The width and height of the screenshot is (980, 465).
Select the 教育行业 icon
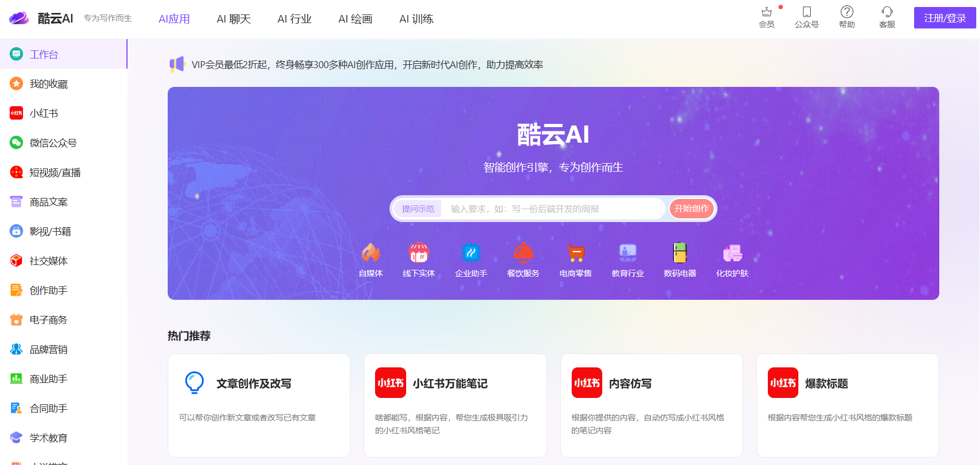627,253
